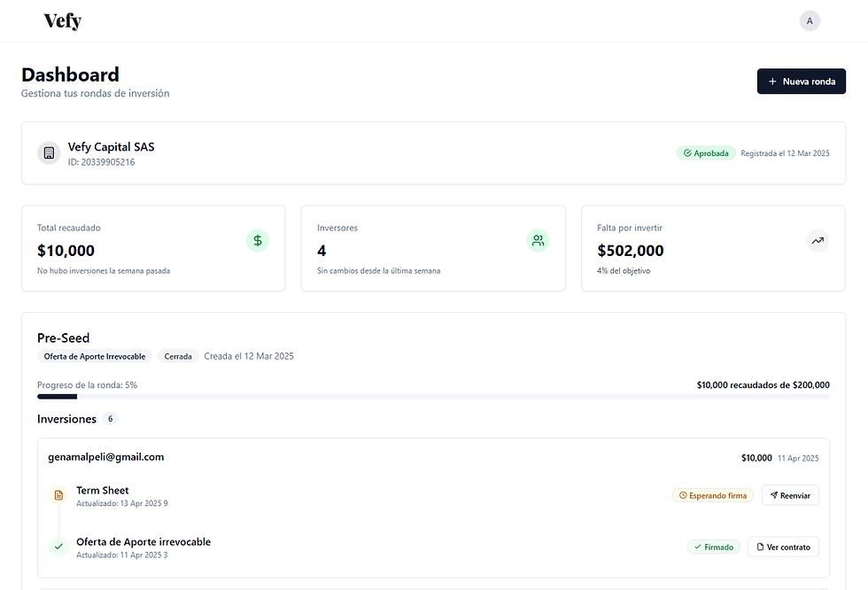
Task: Click the Inversores count 4
Action: pyautogui.click(x=322, y=251)
